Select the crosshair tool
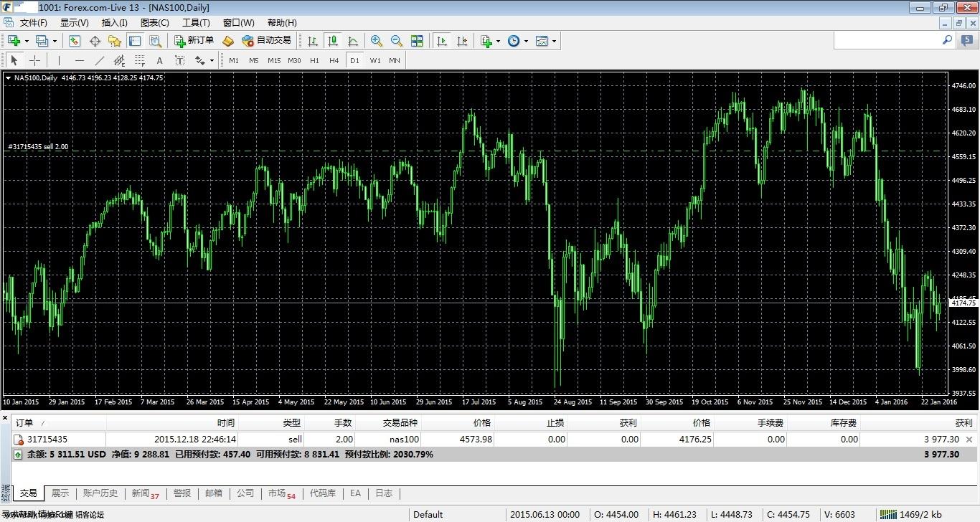Screen dimensions: 980x522 point(34,60)
